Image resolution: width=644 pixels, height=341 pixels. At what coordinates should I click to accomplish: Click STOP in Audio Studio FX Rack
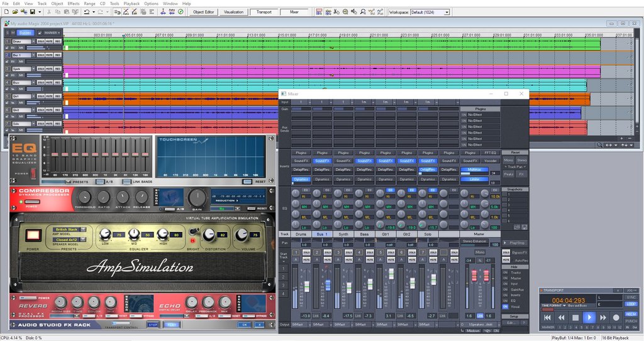tap(153, 325)
